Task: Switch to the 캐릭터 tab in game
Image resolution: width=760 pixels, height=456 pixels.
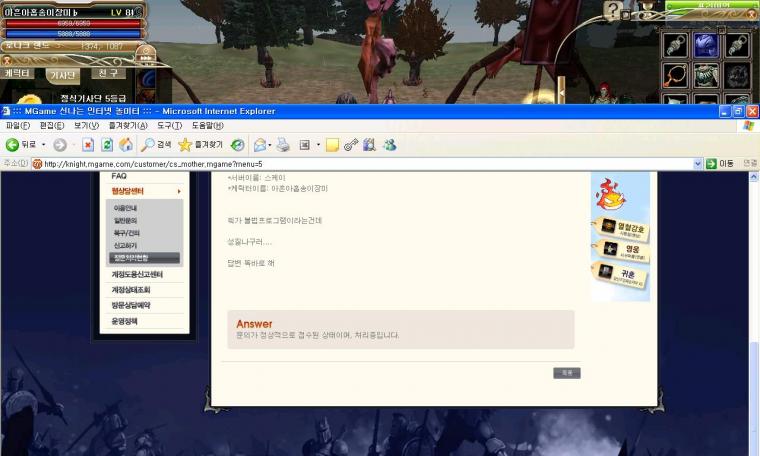Action: [x=17, y=74]
